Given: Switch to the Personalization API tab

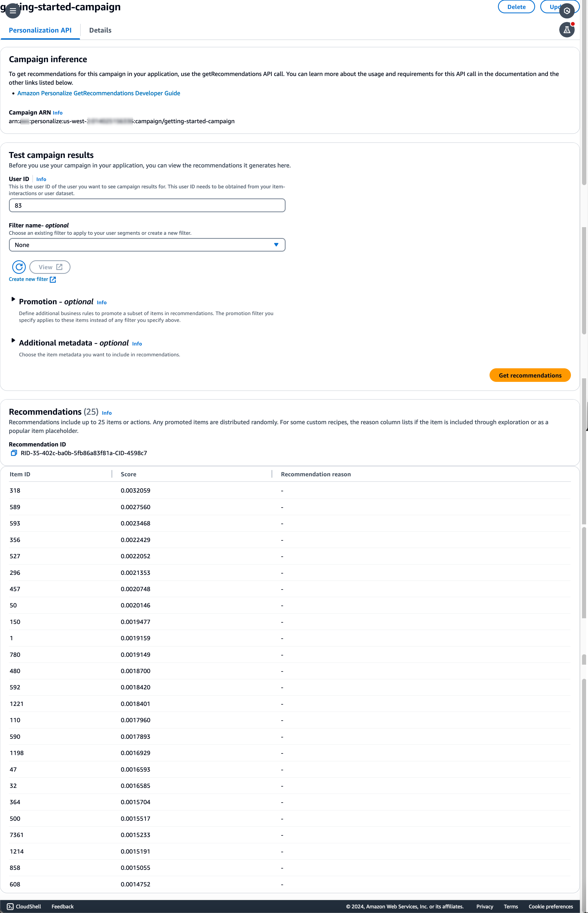Looking at the screenshot, I should 40,30.
